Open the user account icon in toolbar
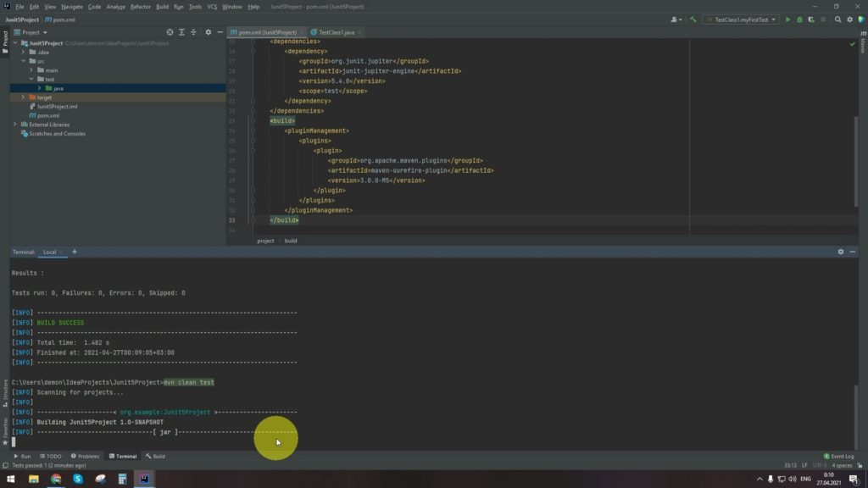The height and width of the screenshot is (488, 868). tap(676, 20)
